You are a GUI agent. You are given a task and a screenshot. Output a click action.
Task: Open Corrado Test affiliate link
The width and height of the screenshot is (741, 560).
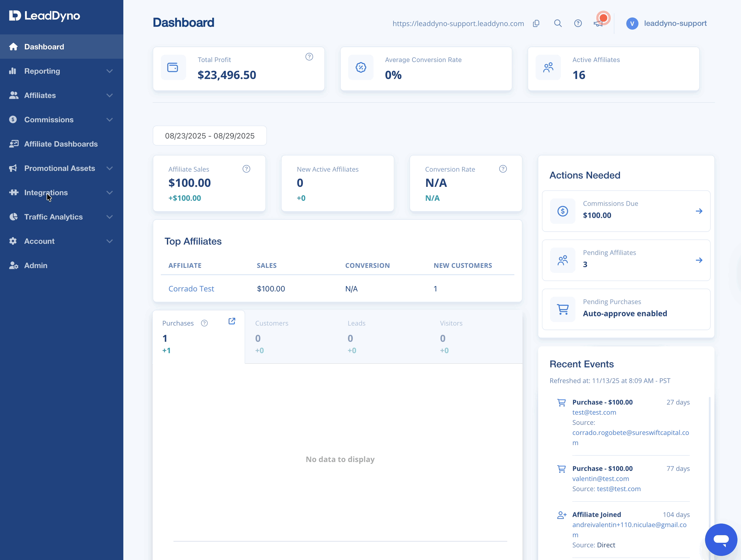point(191,289)
